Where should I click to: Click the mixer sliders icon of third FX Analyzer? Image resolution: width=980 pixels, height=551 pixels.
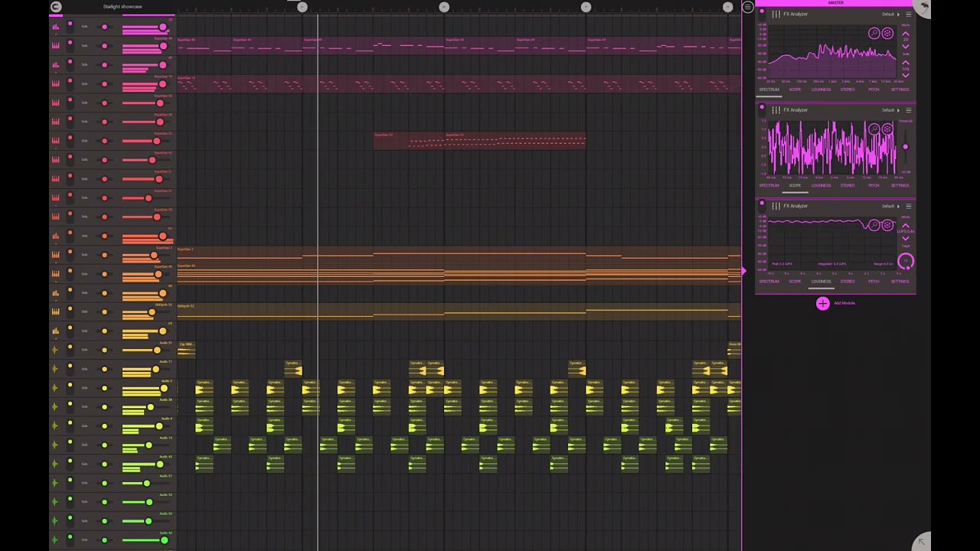(x=776, y=206)
